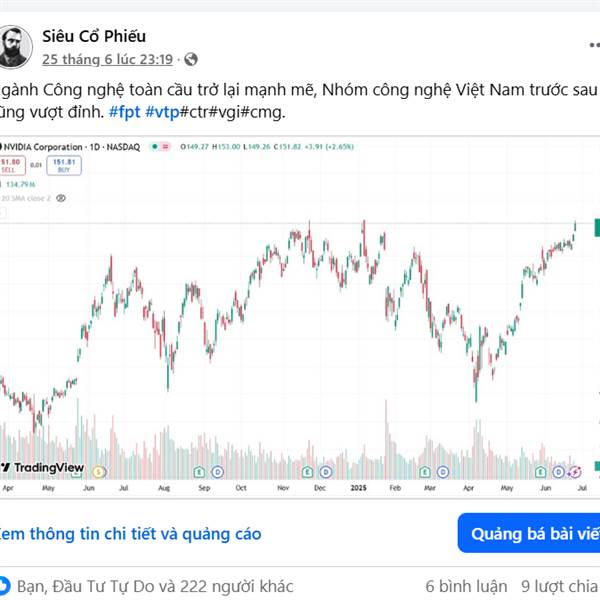Toggle the pink lines indicator beside NASDAQ
The height and width of the screenshot is (600, 600).
coord(166,147)
